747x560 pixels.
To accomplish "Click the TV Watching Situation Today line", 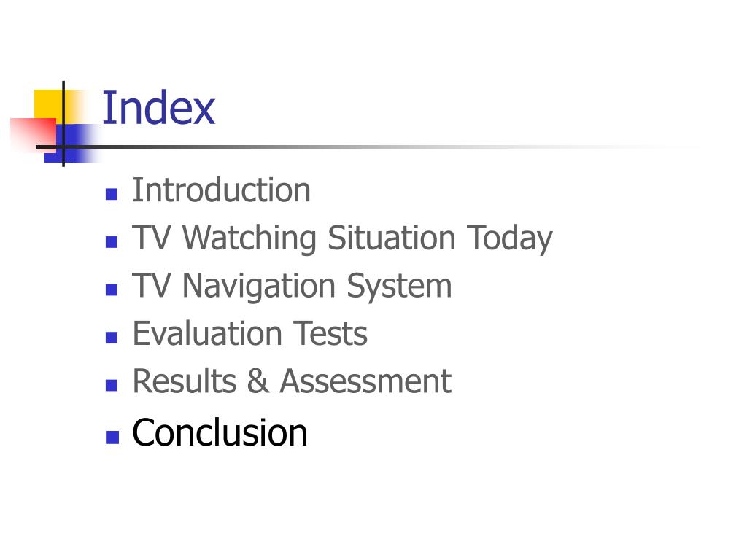I will pos(342,238).
